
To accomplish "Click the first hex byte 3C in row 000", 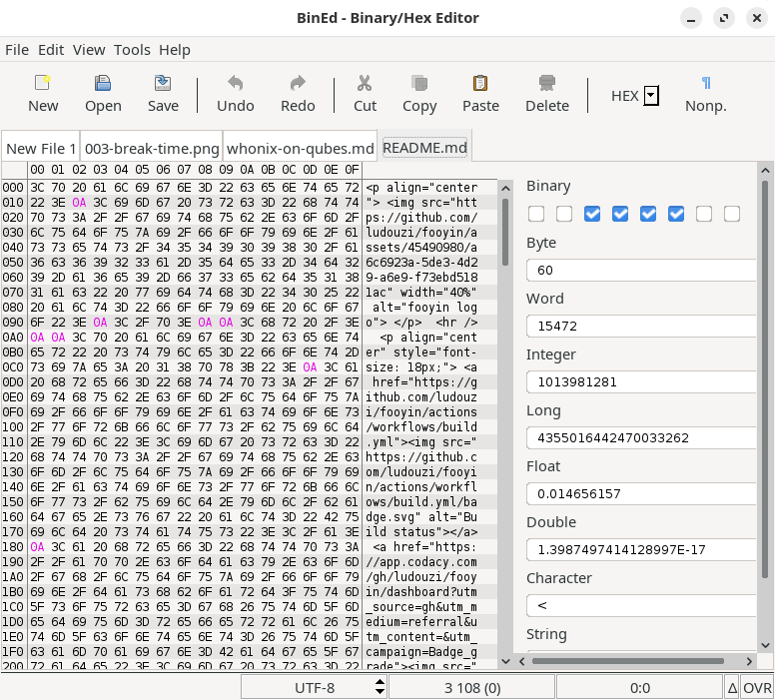I will (x=37, y=188).
